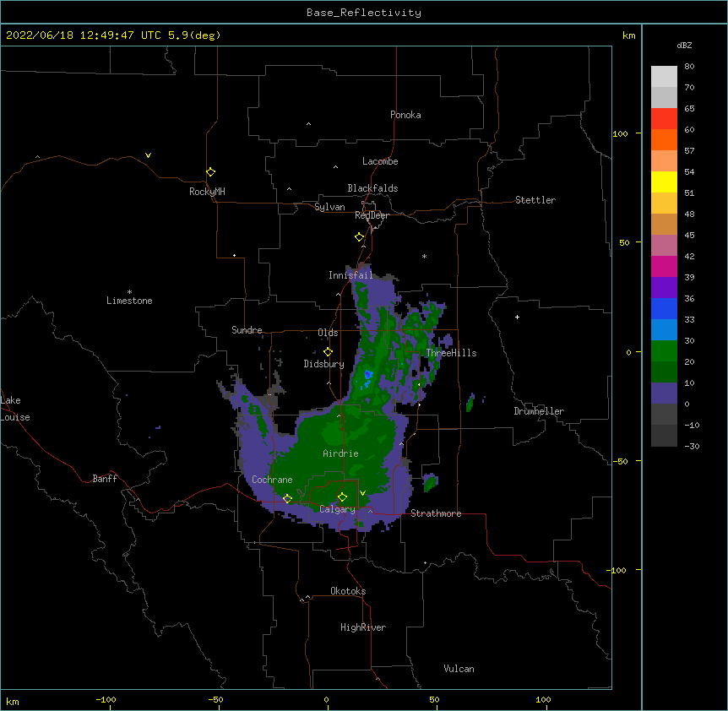728x711 pixels.
Task: Click the magenta 39-42 dBZ color swatch
Action: 664,266
